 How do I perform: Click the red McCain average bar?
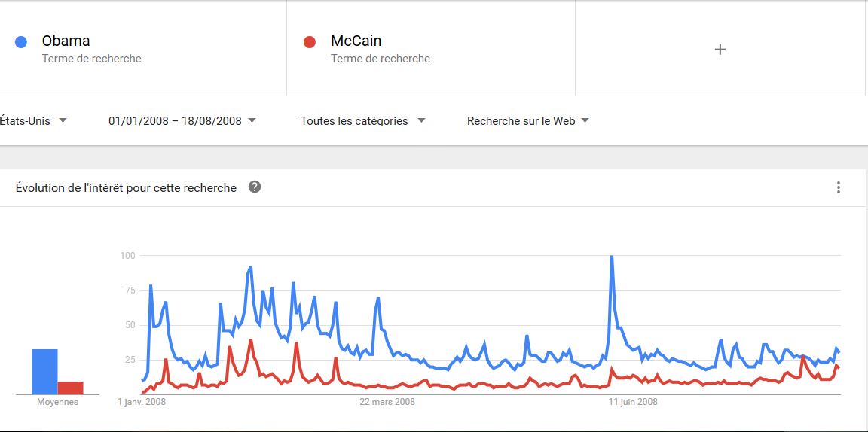click(70, 388)
